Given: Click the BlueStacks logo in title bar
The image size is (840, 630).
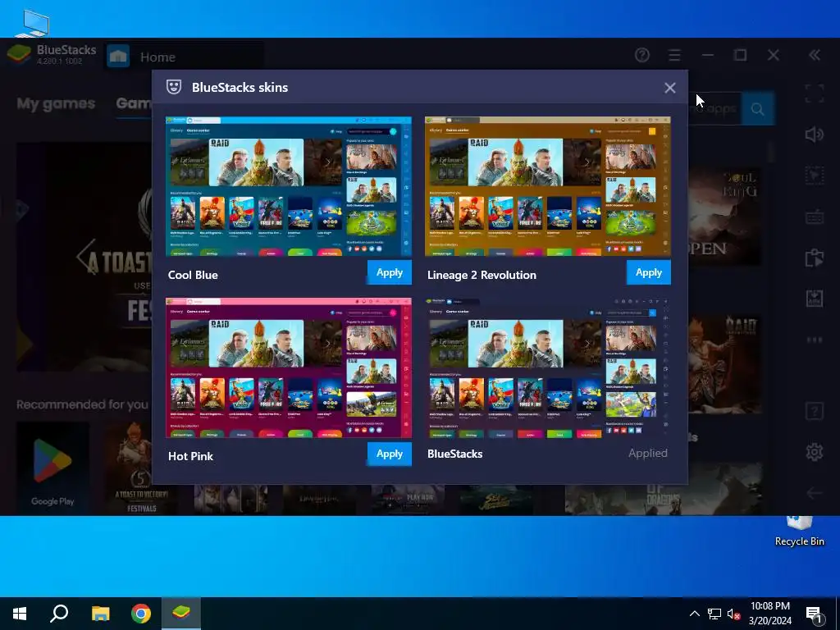Looking at the screenshot, I should tap(19, 54).
